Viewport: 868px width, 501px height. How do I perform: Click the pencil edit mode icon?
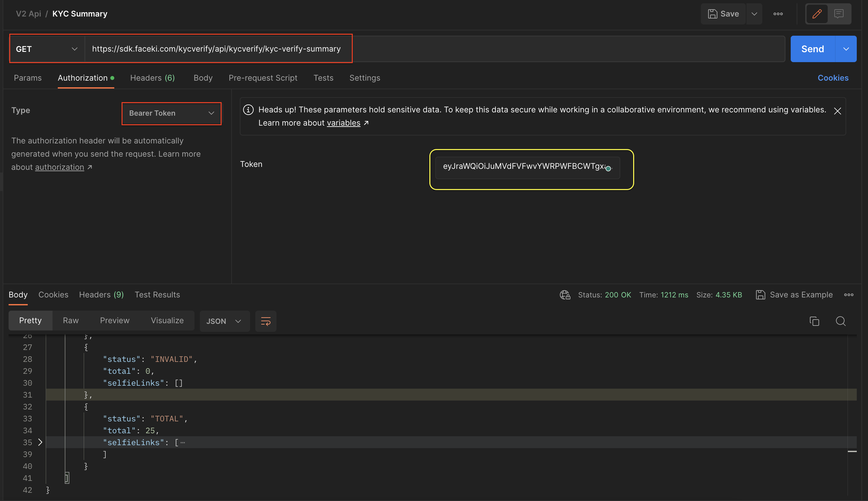pyautogui.click(x=817, y=14)
